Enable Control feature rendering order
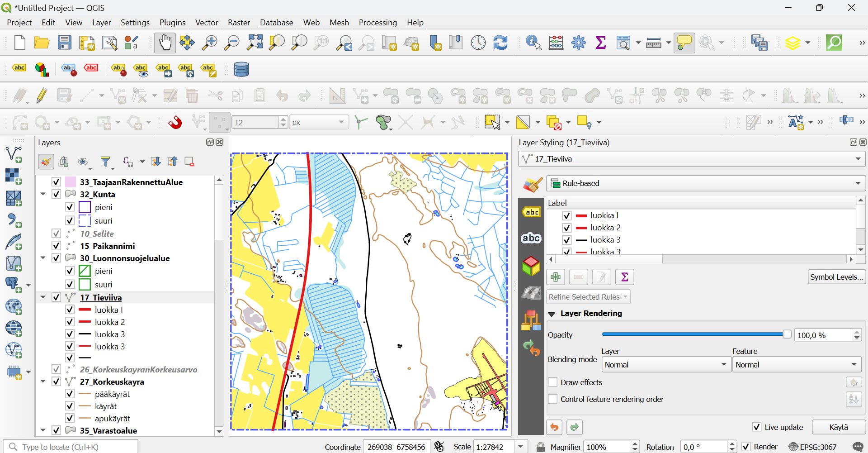The width and height of the screenshot is (868, 453). click(x=552, y=399)
